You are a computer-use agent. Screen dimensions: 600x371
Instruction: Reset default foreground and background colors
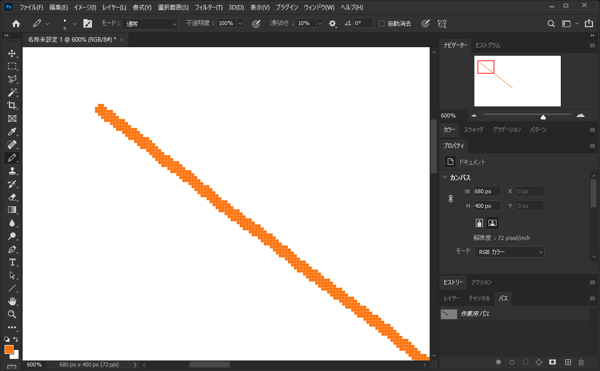(x=7, y=339)
